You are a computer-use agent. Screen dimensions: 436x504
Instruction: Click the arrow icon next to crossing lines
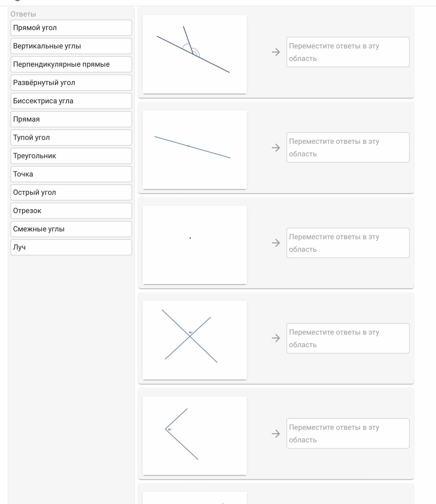(x=276, y=338)
